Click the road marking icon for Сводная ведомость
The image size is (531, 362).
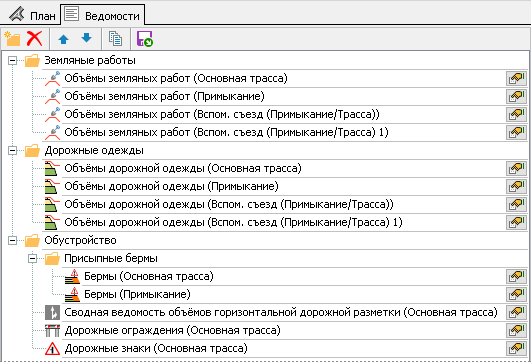(x=52, y=313)
